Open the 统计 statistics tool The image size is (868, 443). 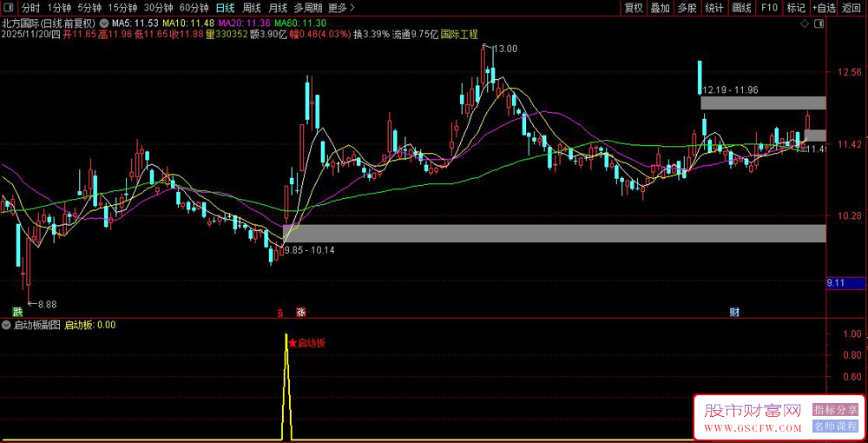pos(714,8)
